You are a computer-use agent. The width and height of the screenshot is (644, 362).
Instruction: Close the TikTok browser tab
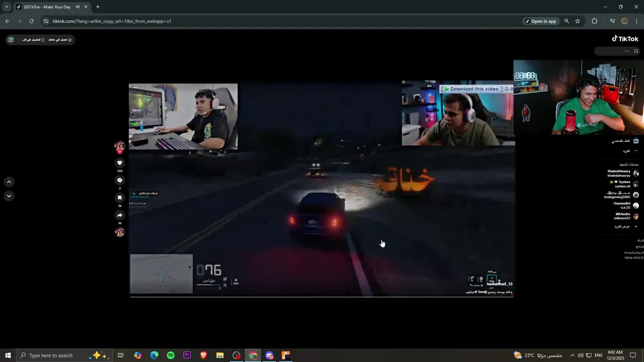(x=86, y=7)
